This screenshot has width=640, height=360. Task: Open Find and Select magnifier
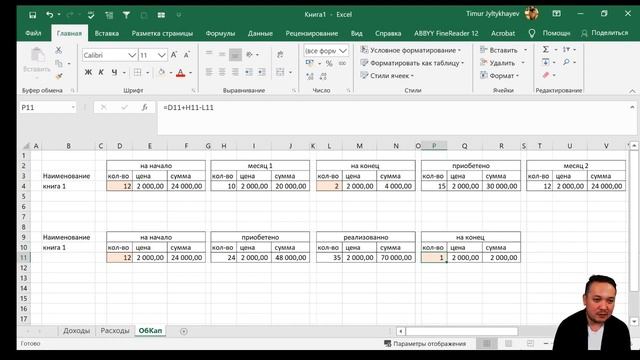tap(566, 62)
